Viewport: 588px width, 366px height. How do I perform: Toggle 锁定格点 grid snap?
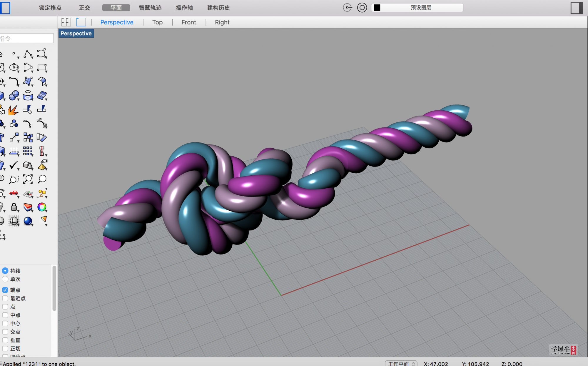point(50,8)
